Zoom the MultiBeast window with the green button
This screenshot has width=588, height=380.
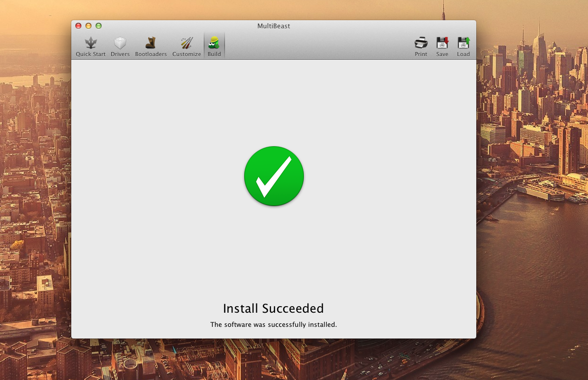[99, 26]
